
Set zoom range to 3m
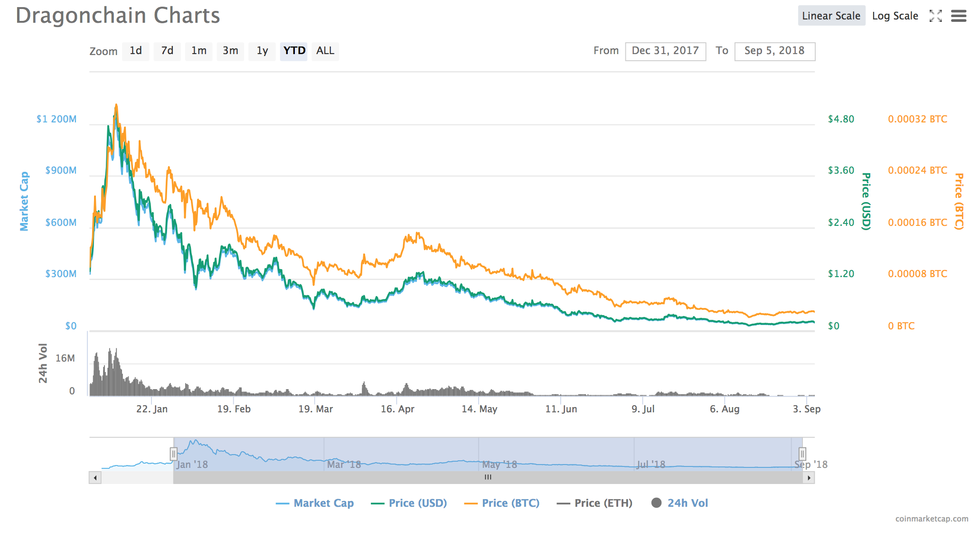[x=230, y=51]
